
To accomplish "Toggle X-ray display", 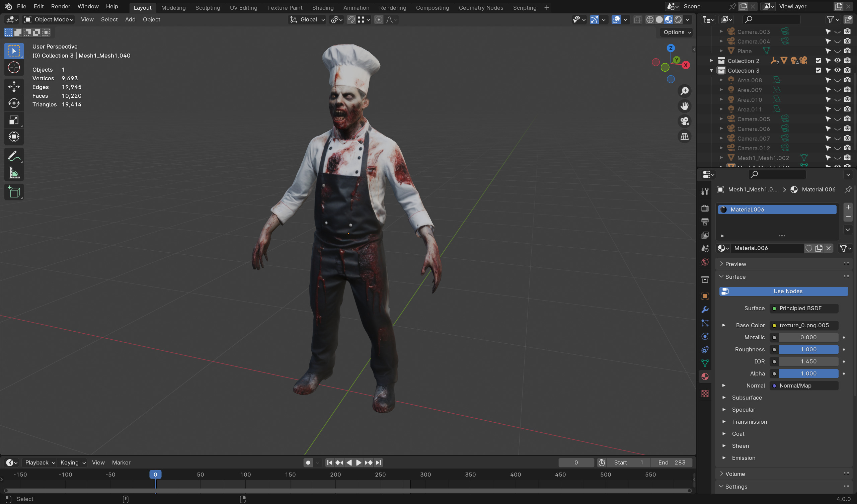I will point(638,20).
